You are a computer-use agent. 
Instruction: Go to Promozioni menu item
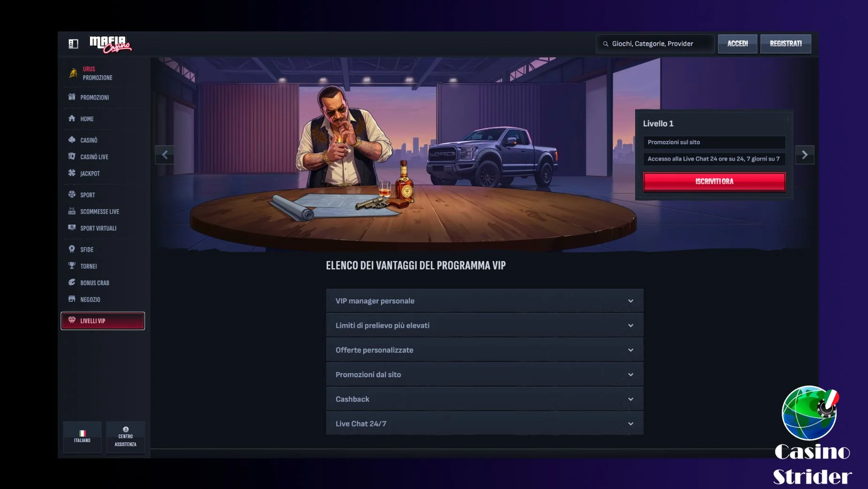point(94,97)
